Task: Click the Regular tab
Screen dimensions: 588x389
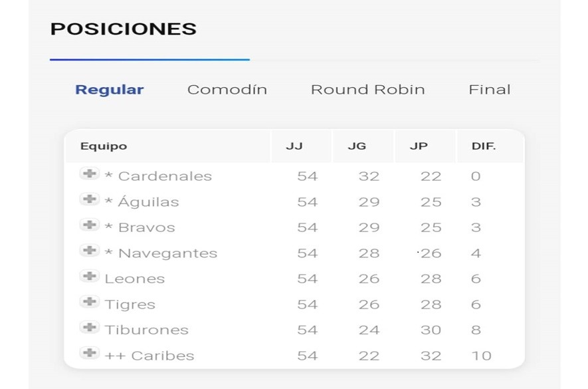Action: [x=109, y=89]
